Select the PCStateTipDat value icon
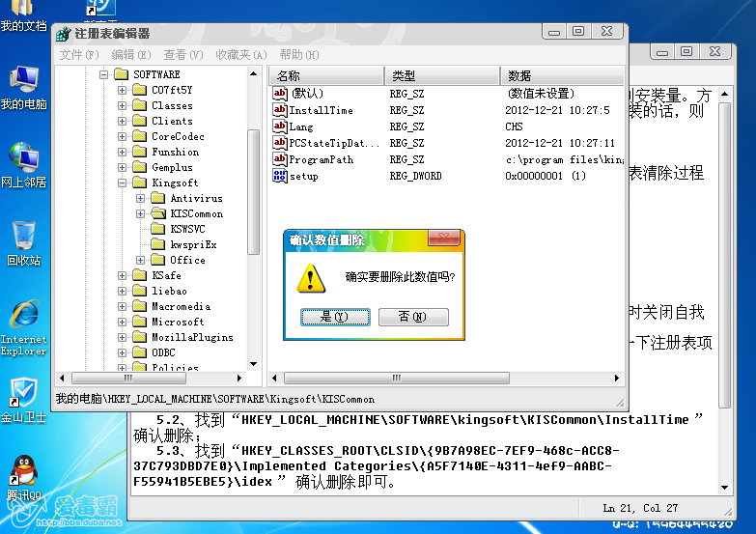 tap(280, 142)
